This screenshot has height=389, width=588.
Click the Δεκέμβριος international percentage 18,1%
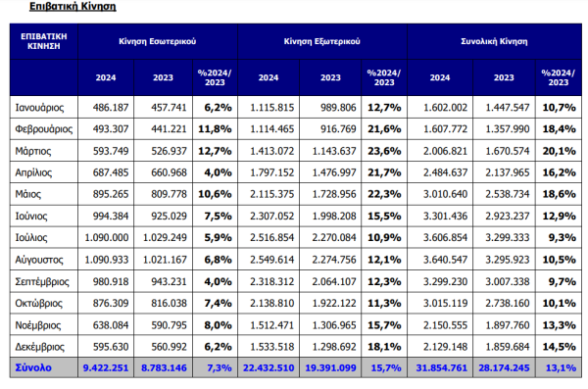click(384, 347)
